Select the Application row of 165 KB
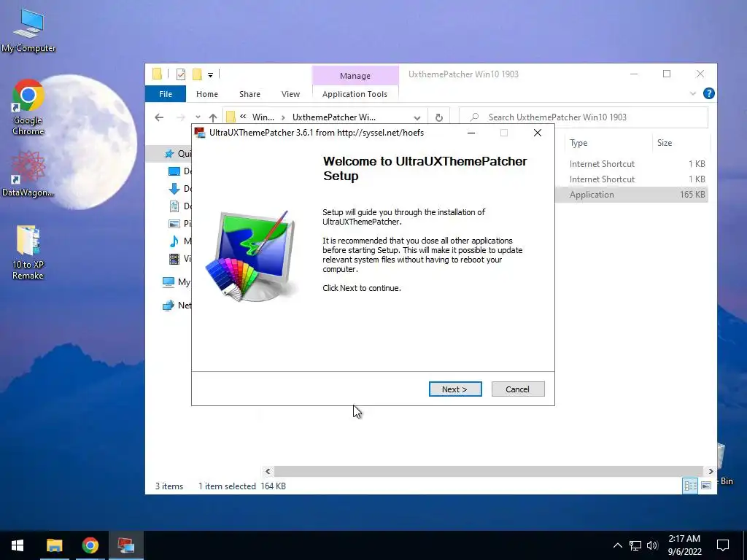Image resolution: width=747 pixels, height=560 pixels. (x=632, y=194)
